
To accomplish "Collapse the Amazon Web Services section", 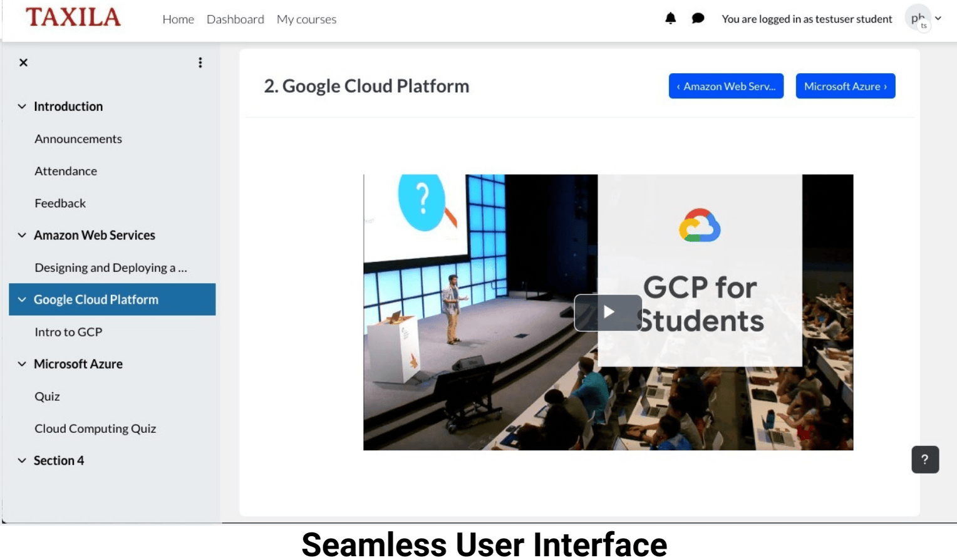I will pos(22,236).
